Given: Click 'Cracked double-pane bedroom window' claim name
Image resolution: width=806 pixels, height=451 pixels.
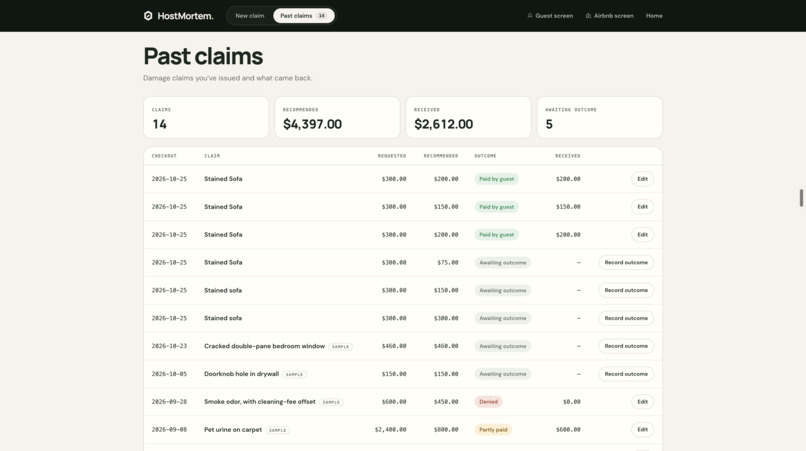Looking at the screenshot, I should 264,346.
